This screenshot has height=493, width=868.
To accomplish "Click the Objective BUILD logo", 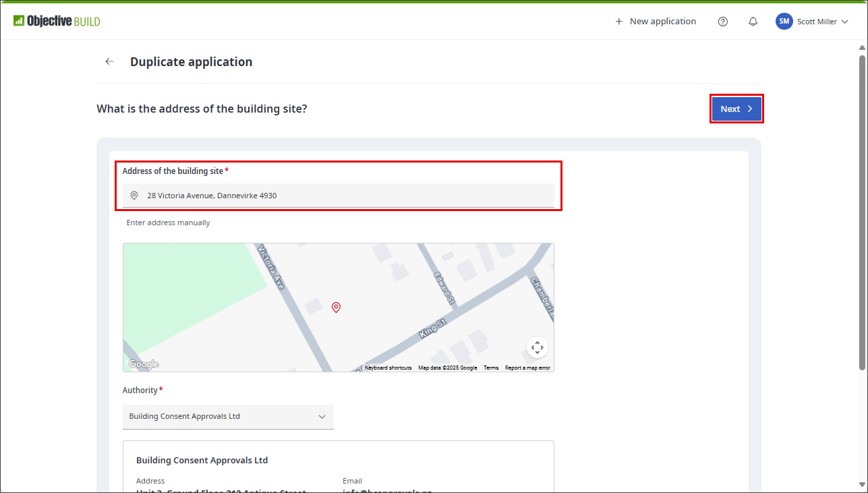I will pos(57,20).
